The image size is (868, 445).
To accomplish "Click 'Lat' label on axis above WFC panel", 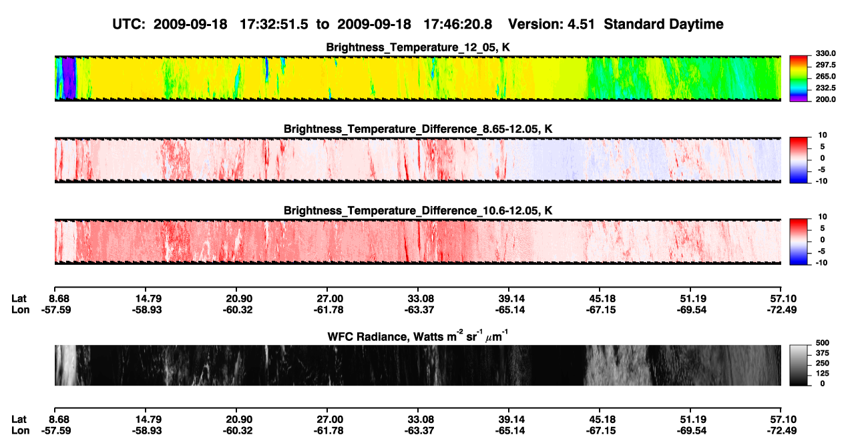I will click(19, 298).
